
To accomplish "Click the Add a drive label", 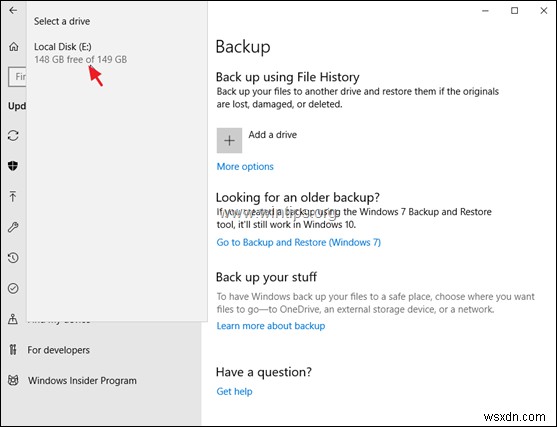I will pyautogui.click(x=272, y=135).
